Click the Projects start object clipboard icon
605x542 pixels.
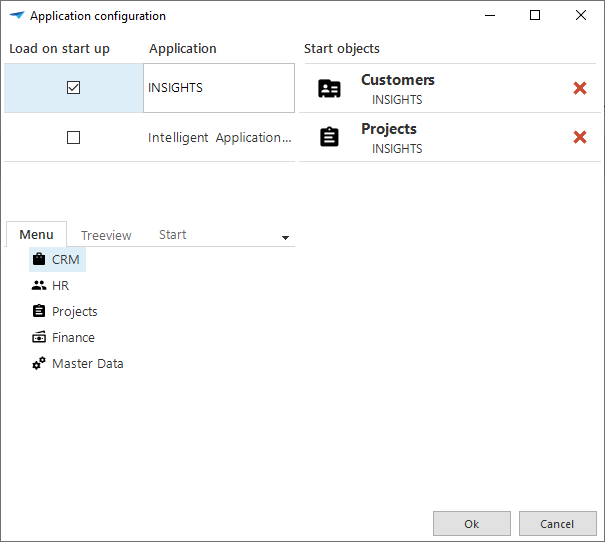coord(329,137)
